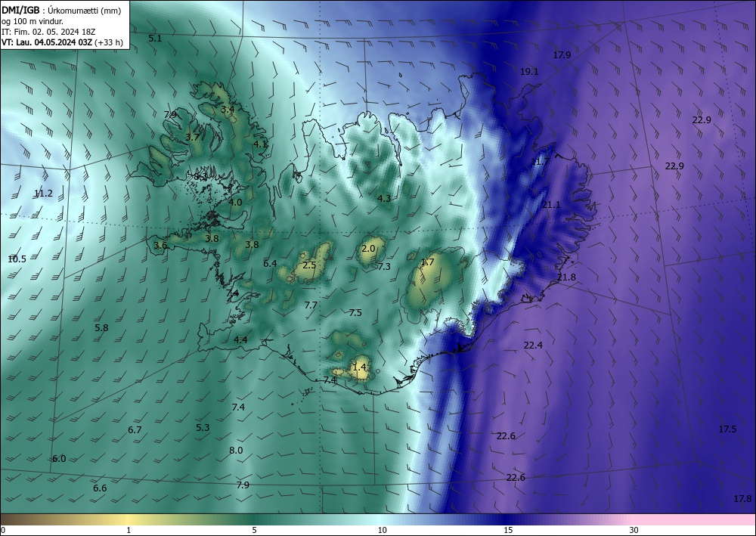The image size is (756, 536).
Task: Click the 10.5 value at the map edge
Action: tap(17, 259)
